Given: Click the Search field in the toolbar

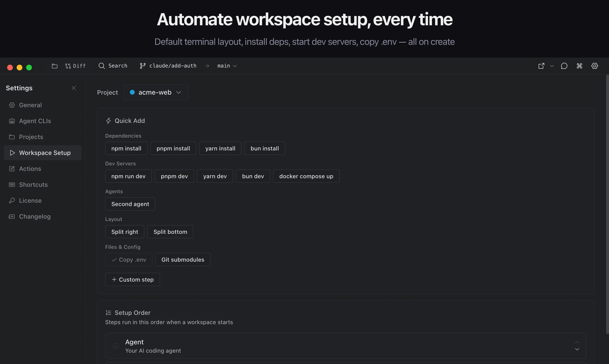Looking at the screenshot, I should coord(113,66).
